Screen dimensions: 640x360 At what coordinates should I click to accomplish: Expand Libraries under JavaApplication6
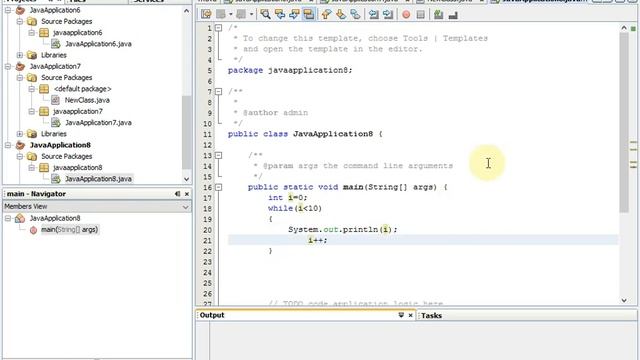coord(20,55)
